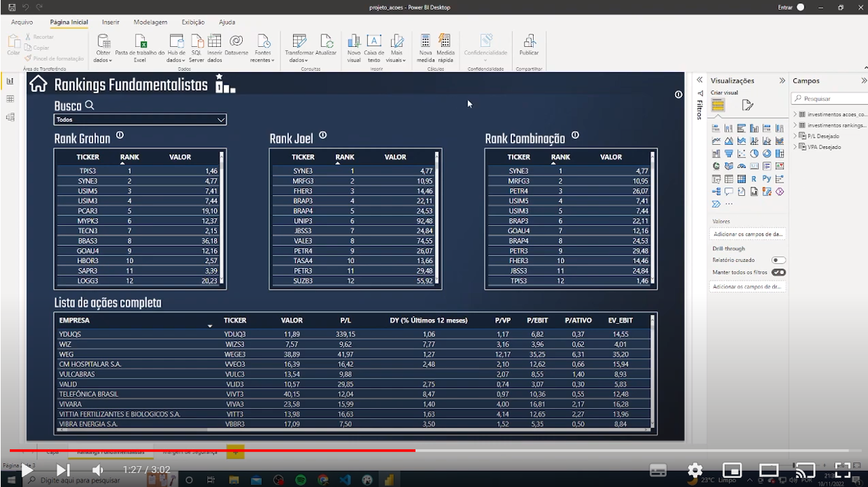Open the Ajuda ribbon tab
The image size is (868, 487).
pos(227,22)
